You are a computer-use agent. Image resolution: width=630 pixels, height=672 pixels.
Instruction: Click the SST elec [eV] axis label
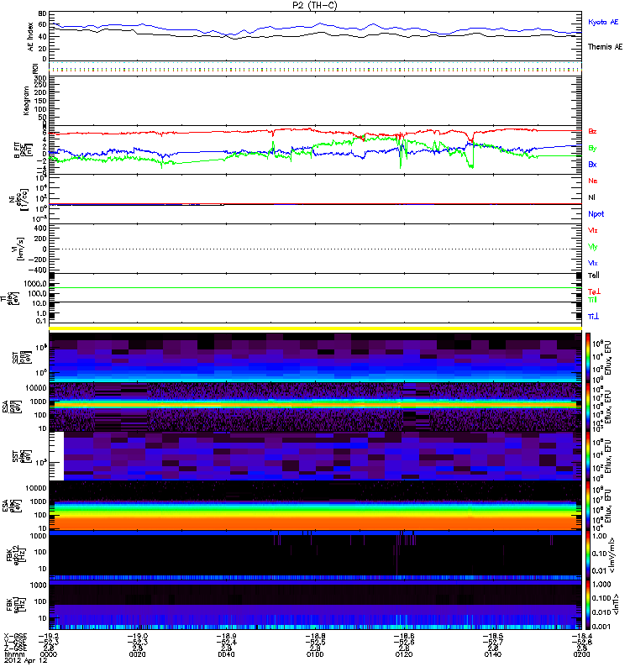tap(22, 456)
